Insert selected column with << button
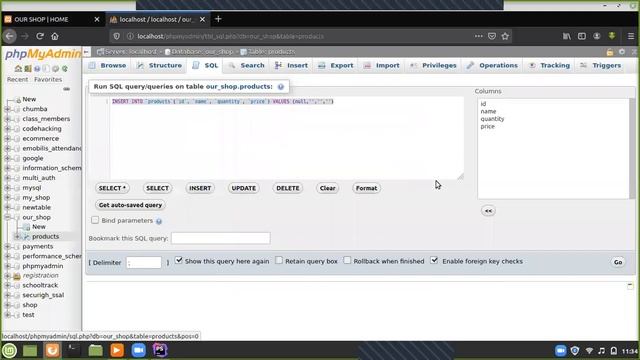Image resolution: width=640 pixels, height=360 pixels. 488,211
